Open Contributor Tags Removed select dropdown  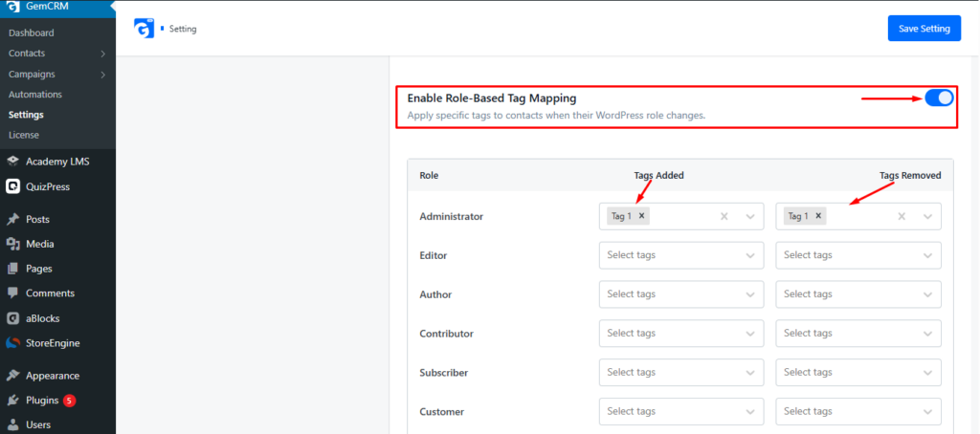pos(858,334)
